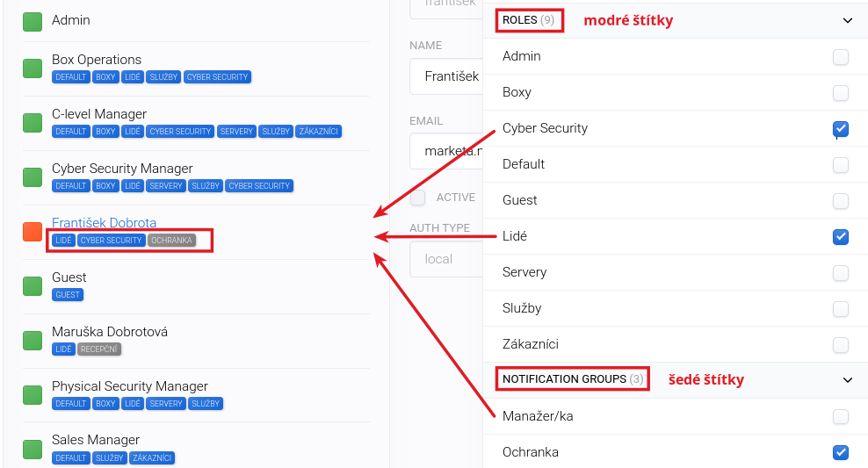Click the Recepční gray tag under Maruška Dobrotová

tap(98, 349)
